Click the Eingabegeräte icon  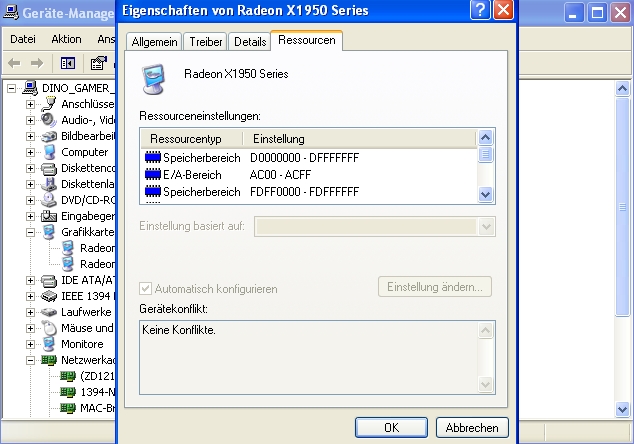click(x=49, y=216)
